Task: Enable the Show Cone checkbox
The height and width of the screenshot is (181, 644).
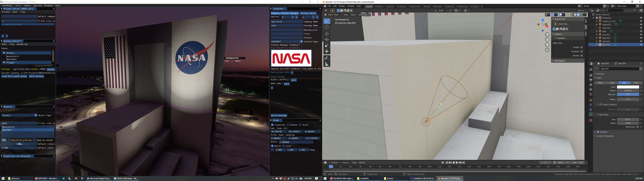Action: pyautogui.click(x=637, y=127)
